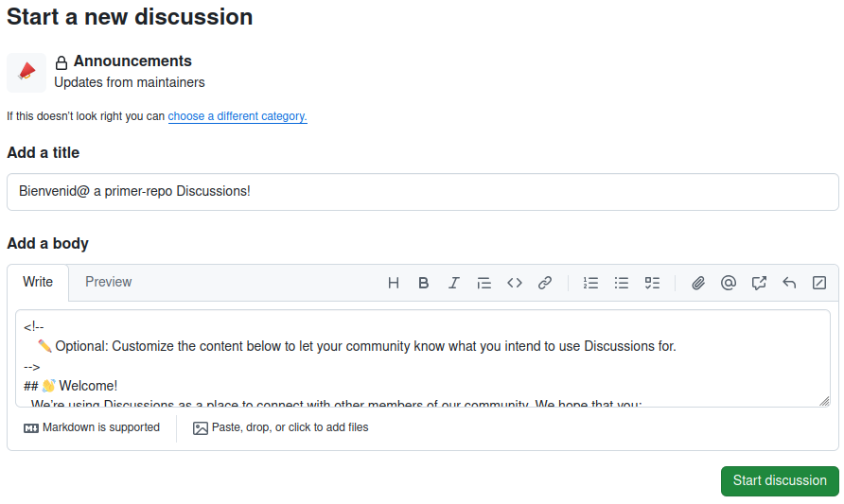The width and height of the screenshot is (844, 504).
Task: Attach files with the paperclip icon
Action: coord(698,283)
